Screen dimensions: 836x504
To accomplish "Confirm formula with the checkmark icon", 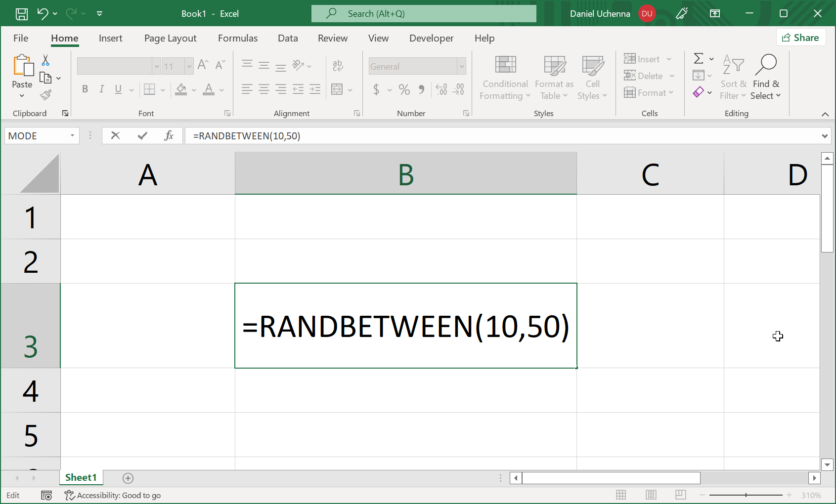I will [142, 135].
